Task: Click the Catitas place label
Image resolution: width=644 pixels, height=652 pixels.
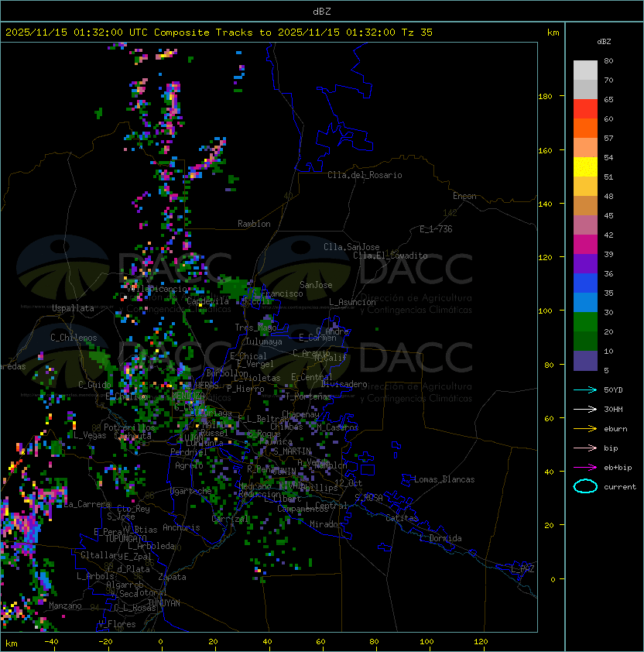Action: point(402,518)
